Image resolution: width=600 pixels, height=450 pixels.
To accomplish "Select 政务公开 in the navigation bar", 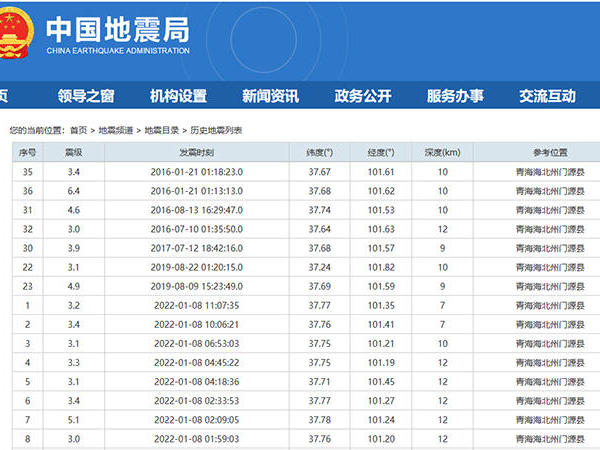I will [363, 96].
